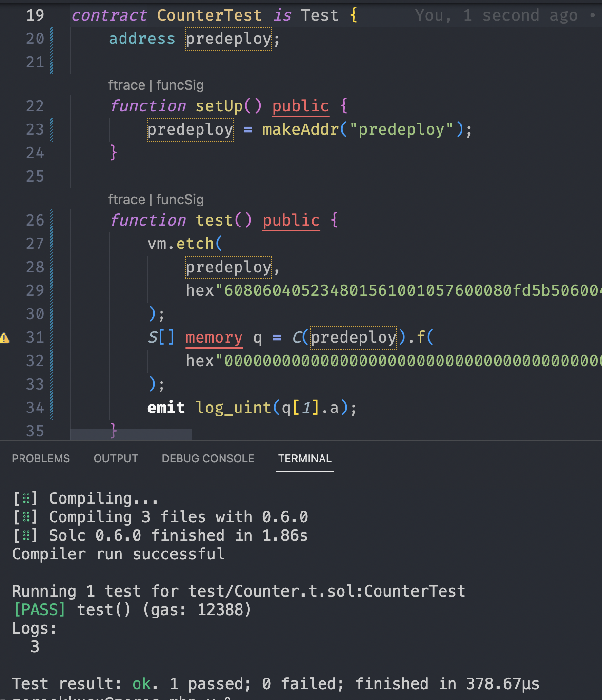
Task: Click the closing brace on line 24
Action: 114,153
